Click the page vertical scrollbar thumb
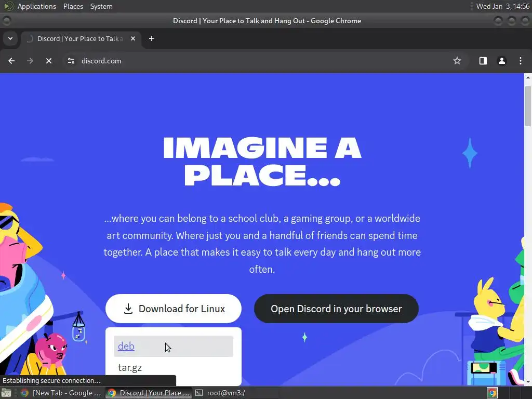 tap(528, 106)
